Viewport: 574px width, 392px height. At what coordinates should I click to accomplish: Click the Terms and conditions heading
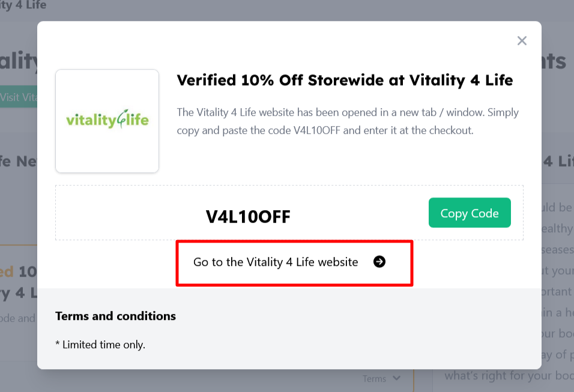pos(115,316)
